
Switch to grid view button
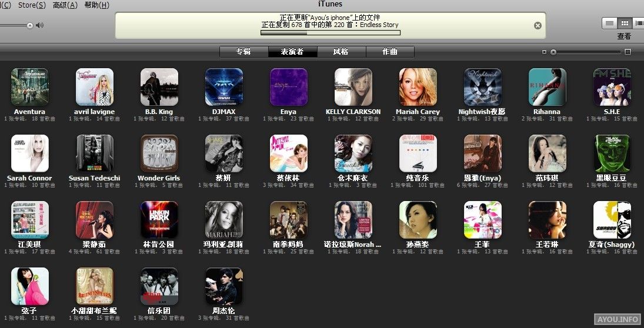624,24
